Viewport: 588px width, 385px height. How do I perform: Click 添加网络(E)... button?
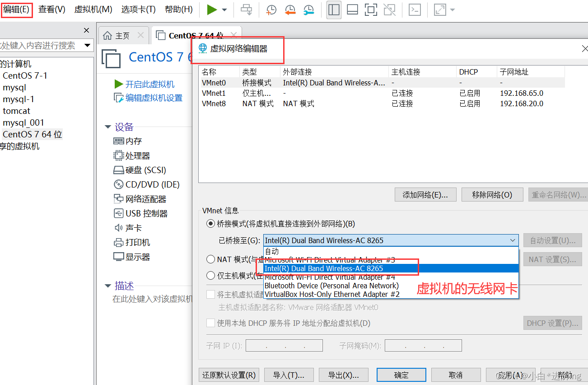[425, 195]
